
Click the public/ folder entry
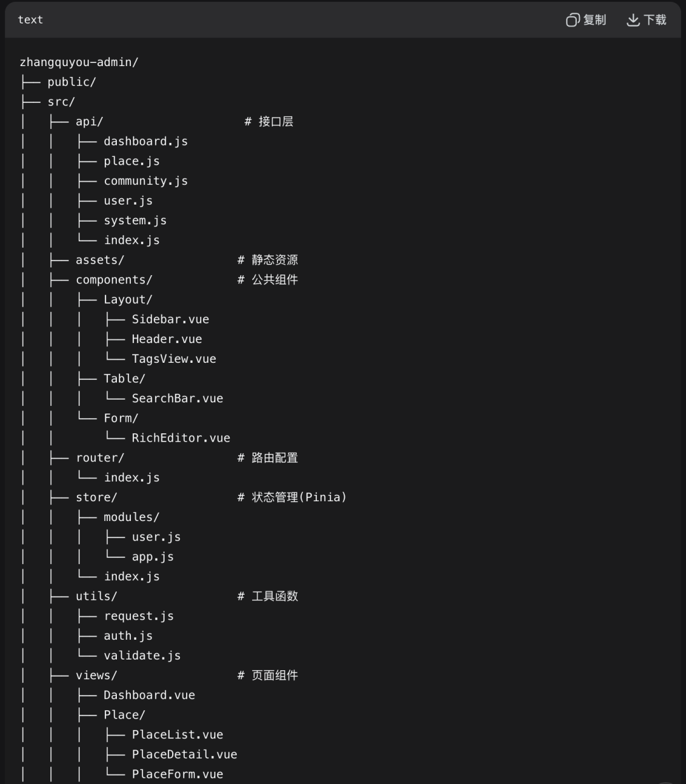pos(72,82)
